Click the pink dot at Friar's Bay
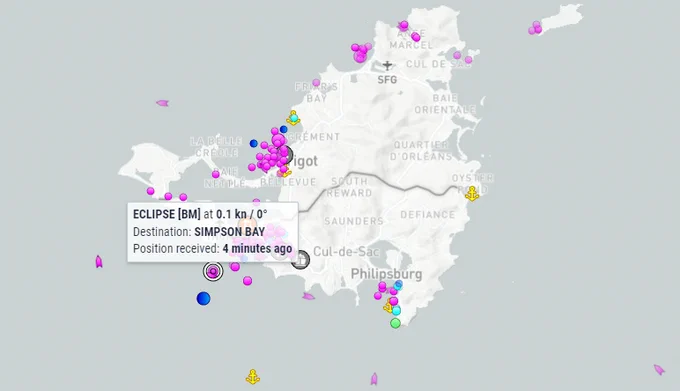 [316, 83]
